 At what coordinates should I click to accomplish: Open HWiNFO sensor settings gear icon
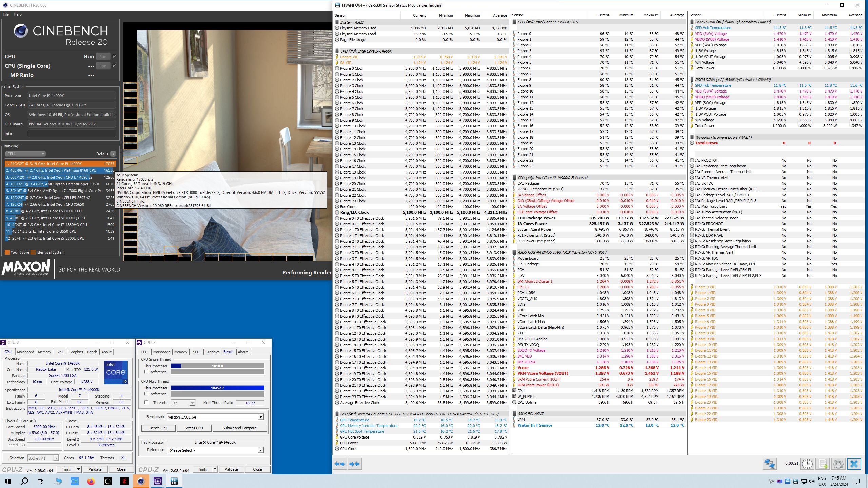coord(838,464)
